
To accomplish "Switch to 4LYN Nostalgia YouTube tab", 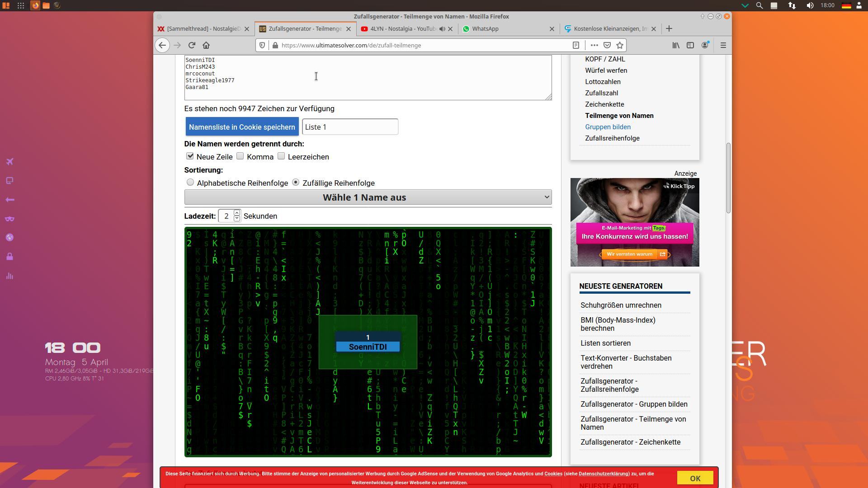I will point(403,28).
